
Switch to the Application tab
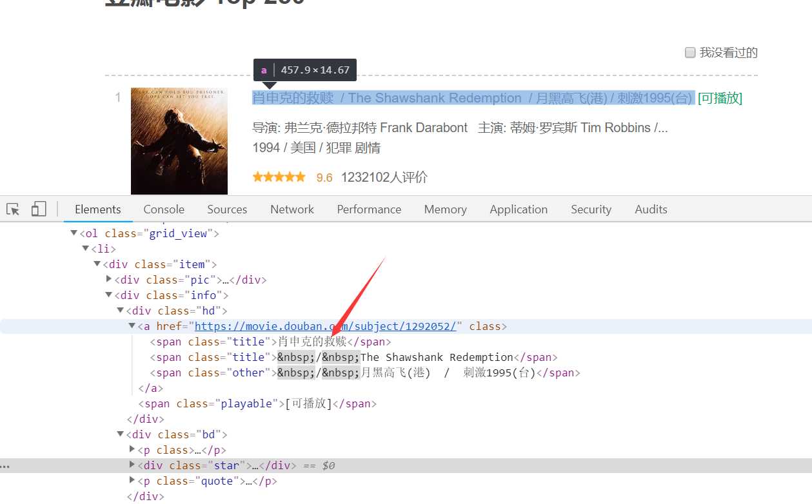click(519, 209)
